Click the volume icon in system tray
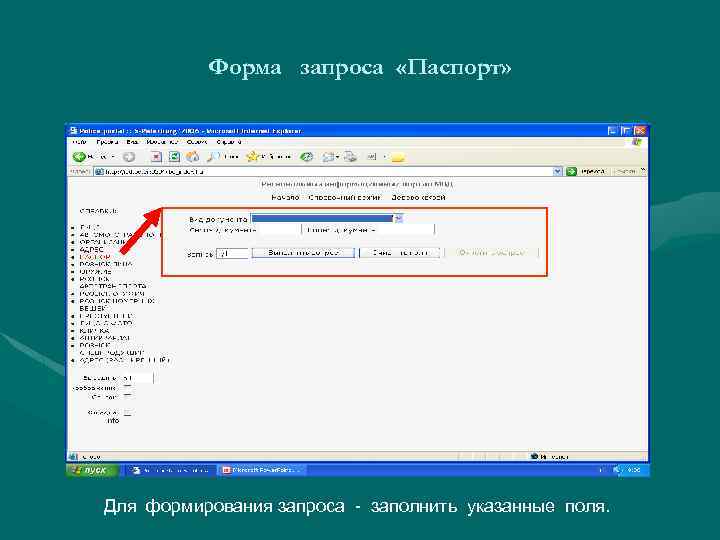The width and height of the screenshot is (720, 540). [x=618, y=470]
